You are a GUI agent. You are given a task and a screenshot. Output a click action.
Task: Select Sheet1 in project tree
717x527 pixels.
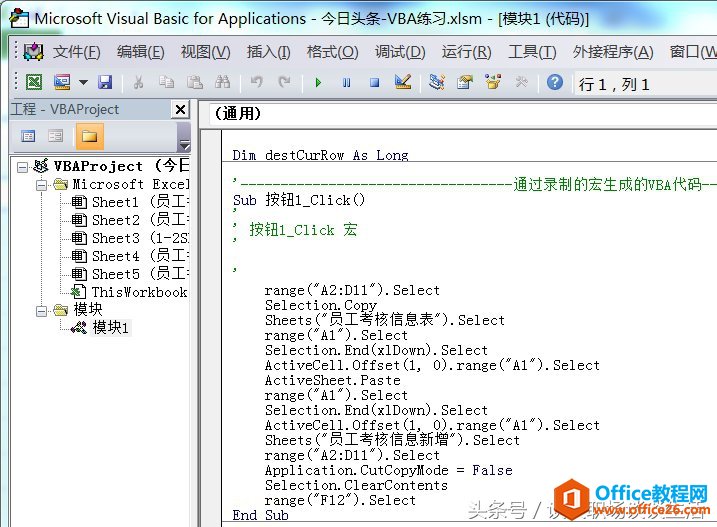tap(130, 202)
